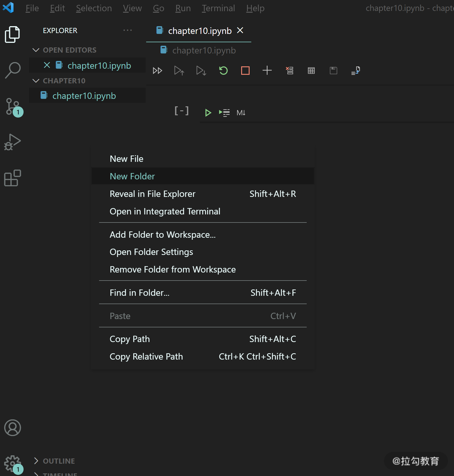Image resolution: width=454 pixels, height=476 pixels.
Task: Choose New File from context menu
Action: (203, 159)
